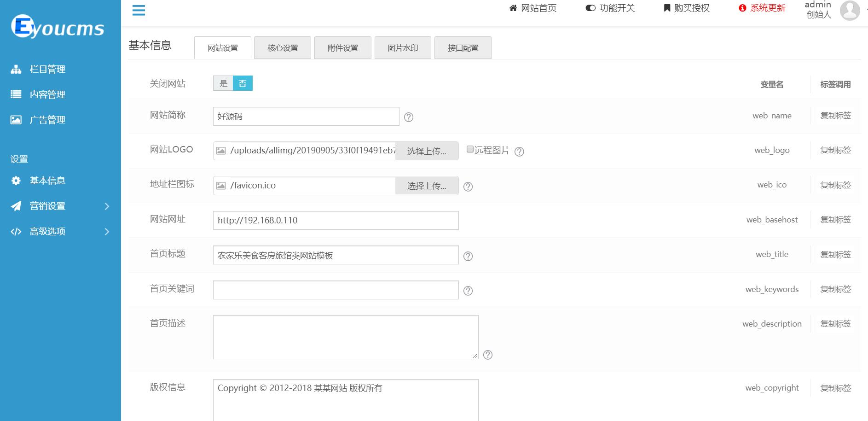Expand the 营销设置 sidebar menu
This screenshot has width=868, height=421.
pyautogui.click(x=60, y=206)
